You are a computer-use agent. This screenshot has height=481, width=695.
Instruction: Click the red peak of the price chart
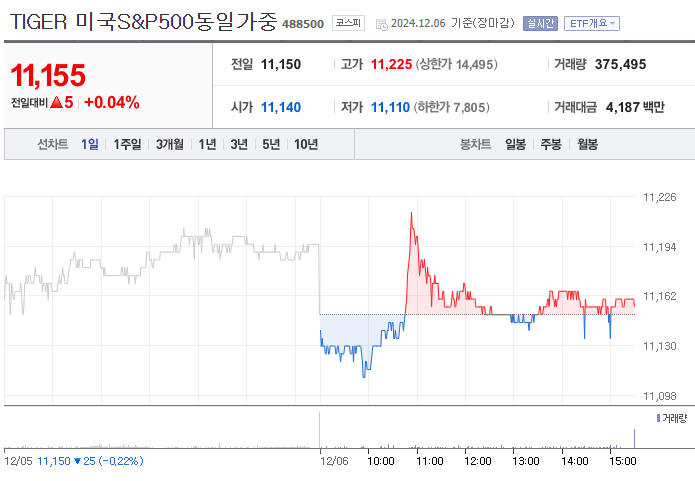point(411,214)
